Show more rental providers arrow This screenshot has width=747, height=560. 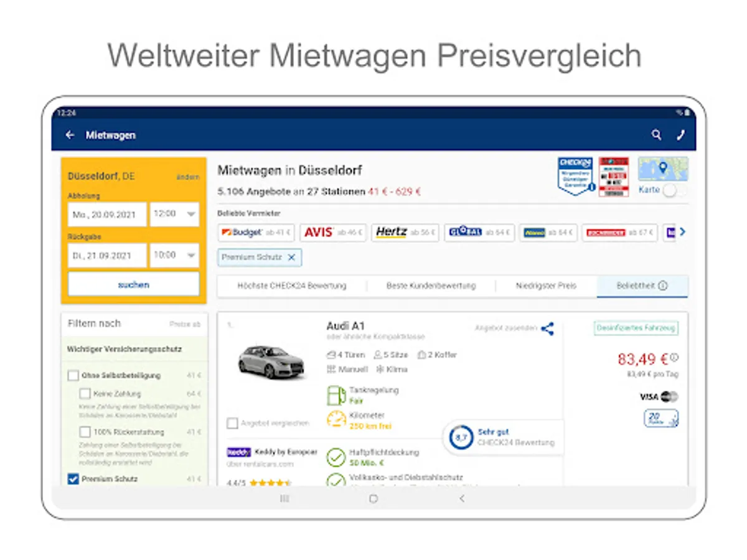point(682,232)
